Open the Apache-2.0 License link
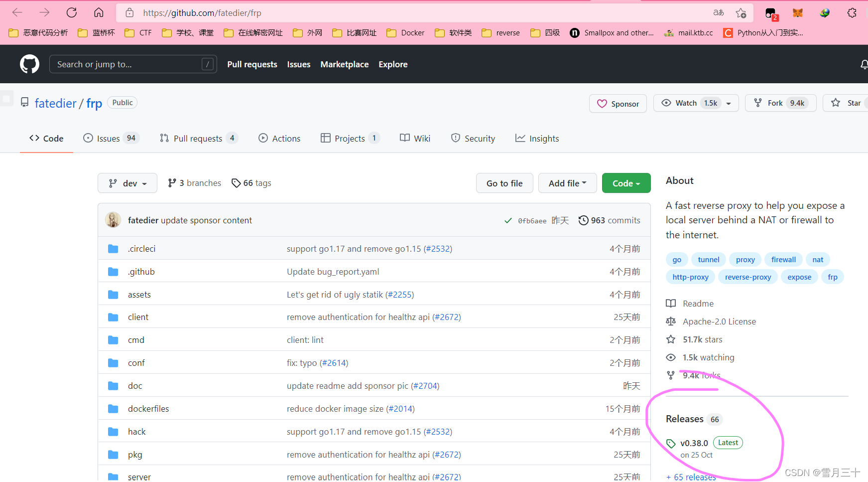The image size is (868, 482). click(x=719, y=321)
